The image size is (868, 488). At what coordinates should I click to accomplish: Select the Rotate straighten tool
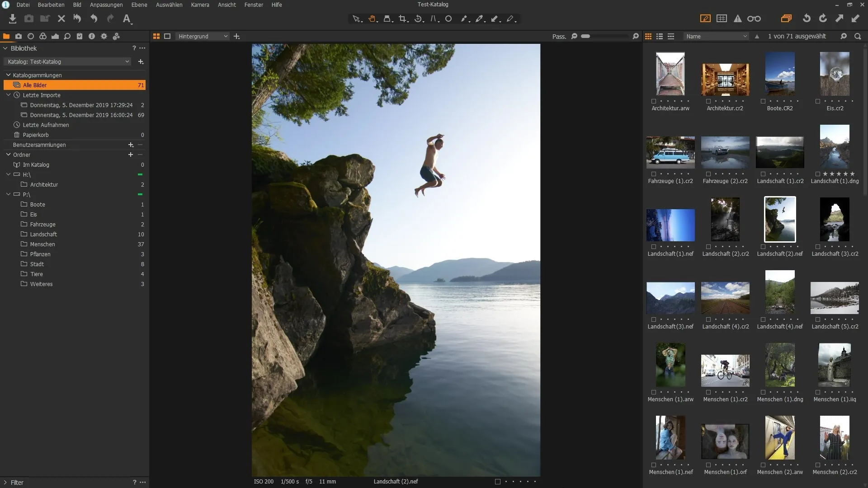coord(419,19)
